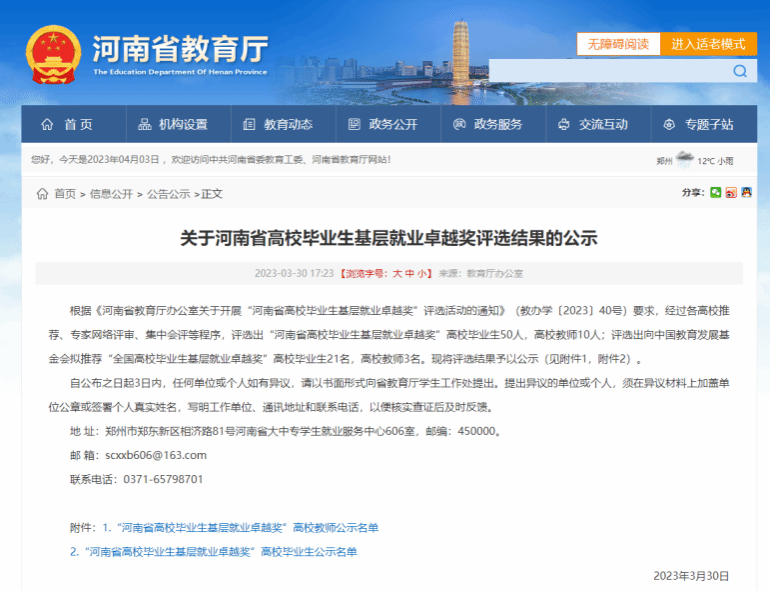This screenshot has height=591, width=770.
Task: Click the third share icon
Action: pyautogui.click(x=746, y=193)
